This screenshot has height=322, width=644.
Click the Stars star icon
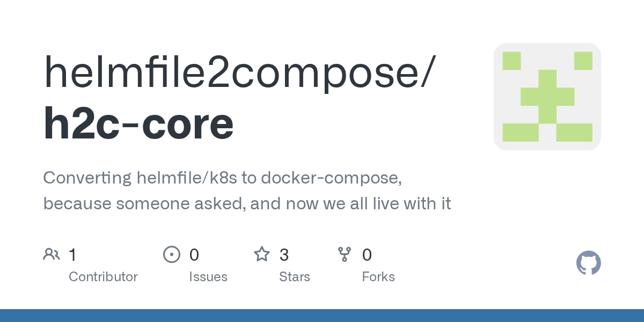[261, 254]
